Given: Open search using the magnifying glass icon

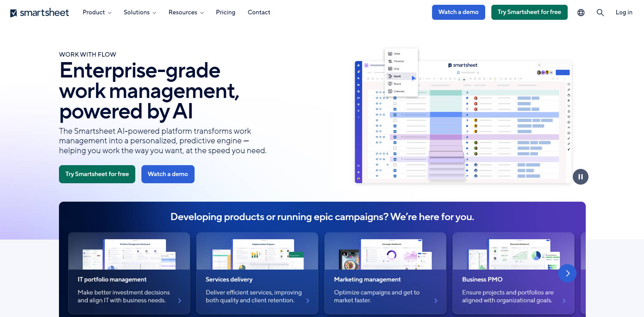Looking at the screenshot, I should 600,12.
